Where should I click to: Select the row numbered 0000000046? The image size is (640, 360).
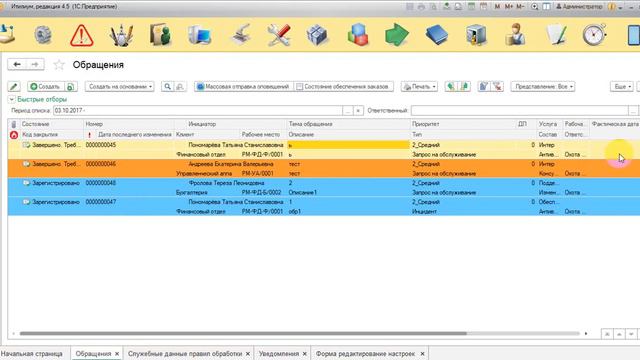[x=323, y=169]
